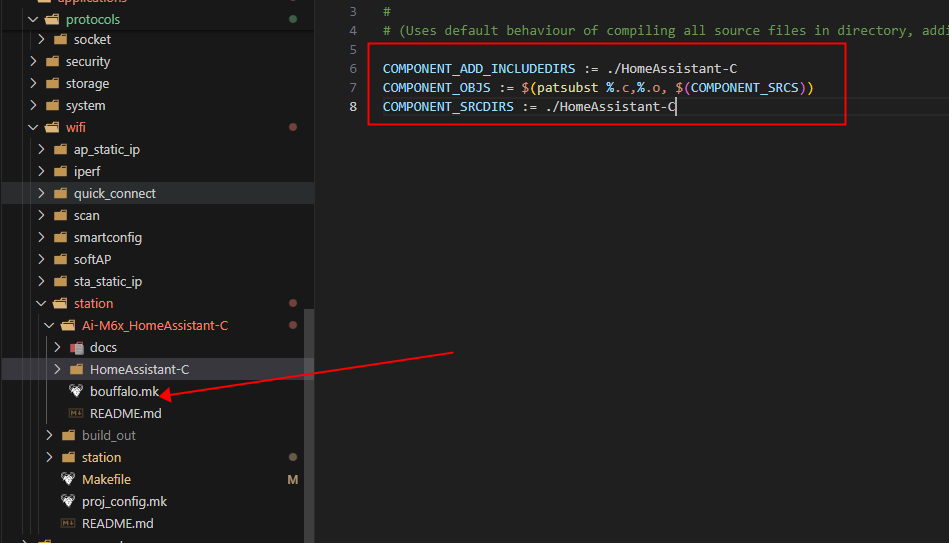Image resolution: width=949 pixels, height=543 pixels.
Task: Click the sta_static_ip folder icon
Action: click(x=60, y=281)
